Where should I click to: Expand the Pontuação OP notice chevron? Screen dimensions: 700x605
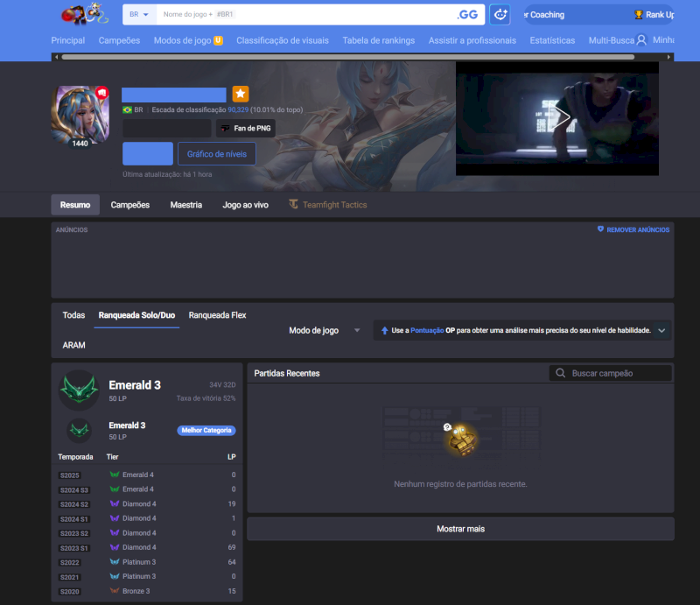661,331
